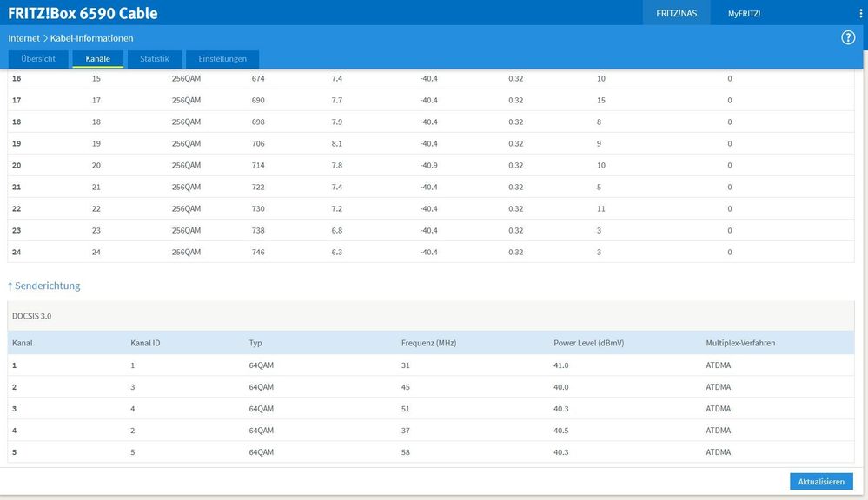This screenshot has height=500, width=868.
Task: Open FRITZ!NAS in the header
Action: coord(677,13)
